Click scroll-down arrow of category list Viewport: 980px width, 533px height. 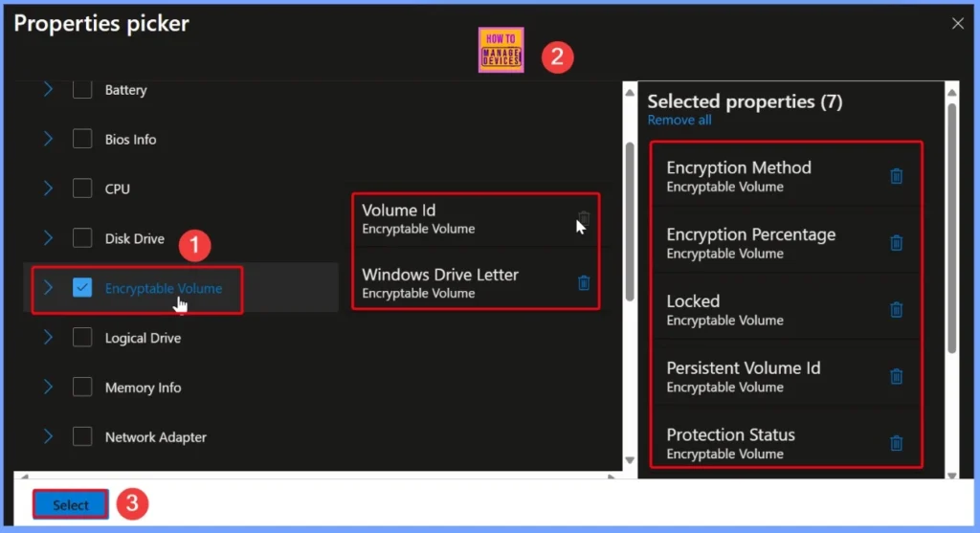(x=630, y=460)
